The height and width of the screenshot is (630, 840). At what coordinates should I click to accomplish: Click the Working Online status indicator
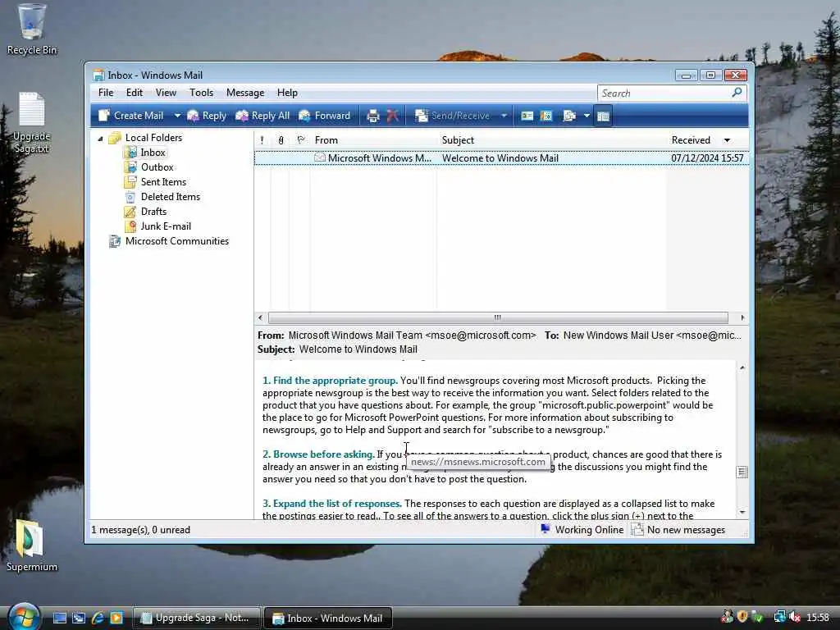pyautogui.click(x=582, y=530)
